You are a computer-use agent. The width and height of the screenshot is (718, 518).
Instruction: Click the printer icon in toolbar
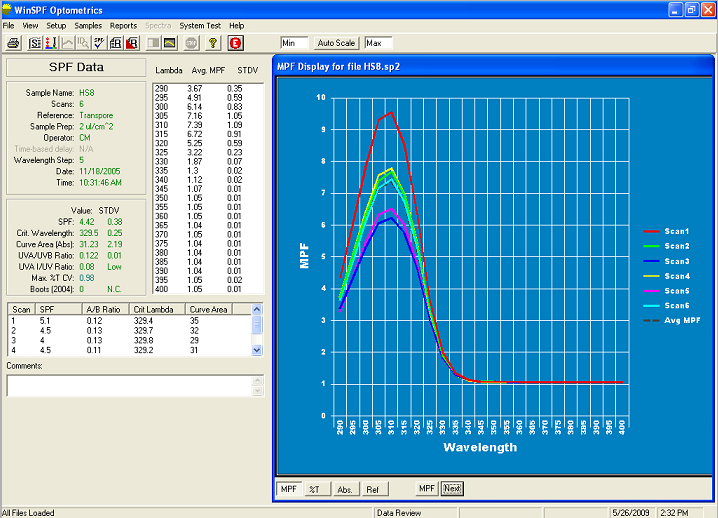point(13,43)
